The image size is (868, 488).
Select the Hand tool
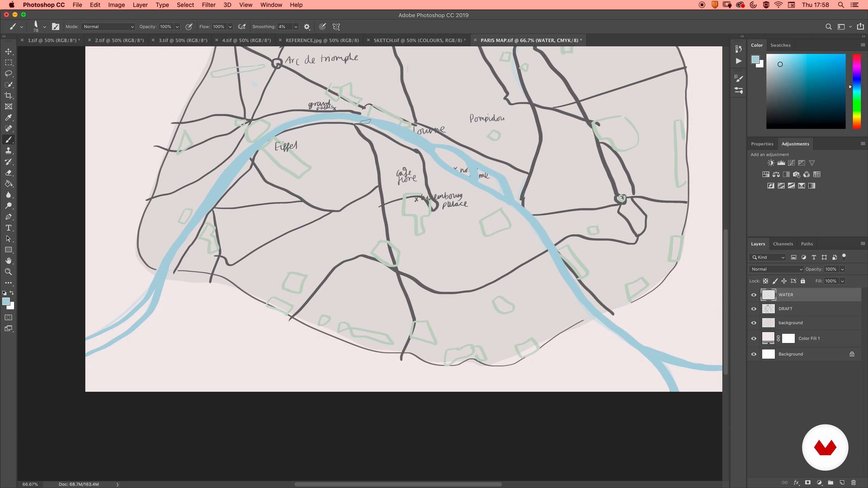pyautogui.click(x=9, y=261)
